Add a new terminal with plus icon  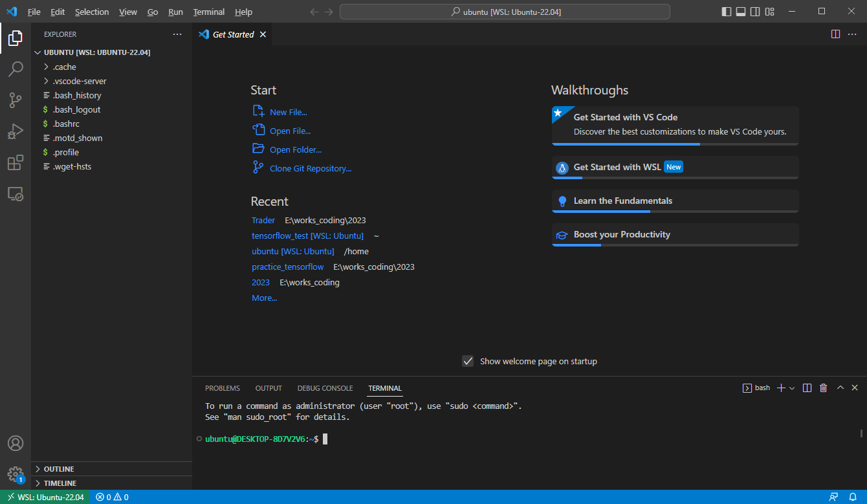click(x=781, y=388)
